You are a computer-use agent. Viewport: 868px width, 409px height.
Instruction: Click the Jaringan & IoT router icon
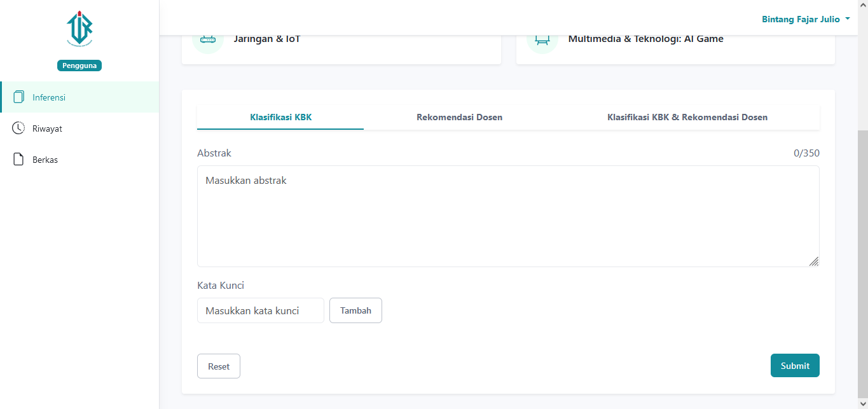208,40
